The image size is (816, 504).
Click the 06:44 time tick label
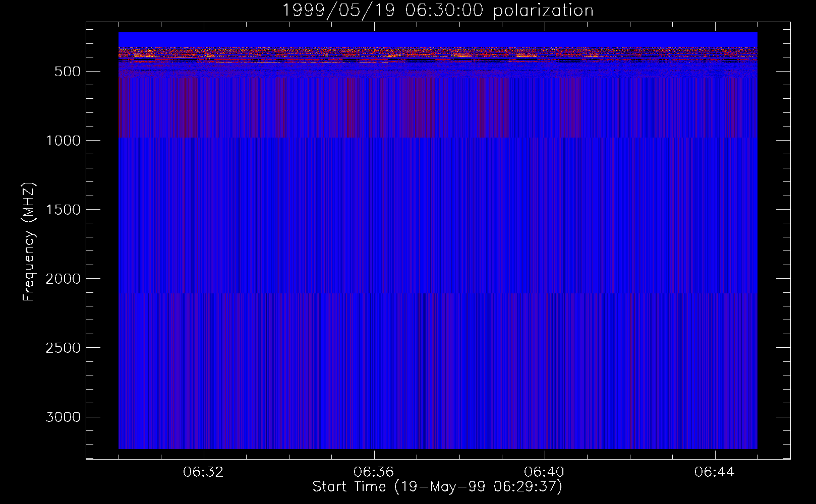click(715, 472)
